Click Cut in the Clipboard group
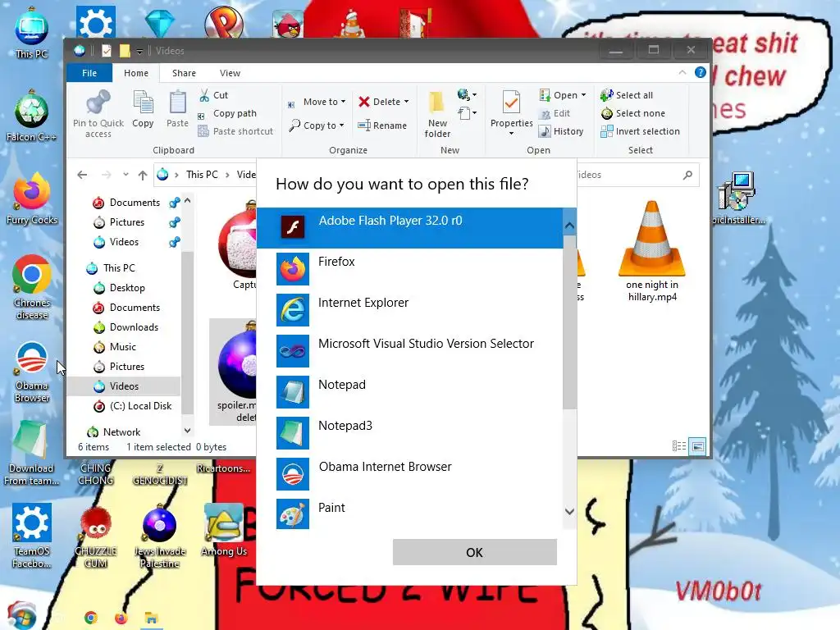Viewport: 840px width, 630px height. [x=214, y=95]
